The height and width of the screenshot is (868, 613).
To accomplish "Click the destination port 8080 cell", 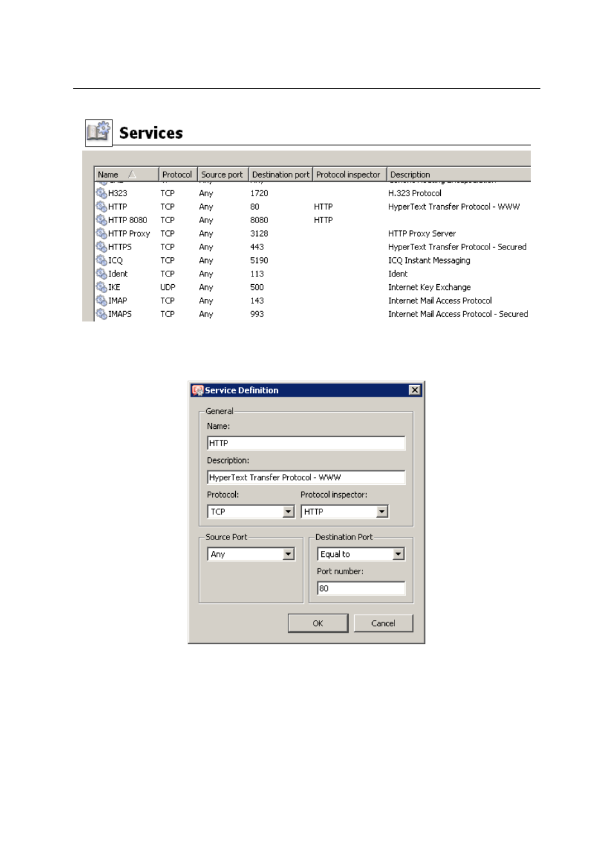I will (260, 220).
